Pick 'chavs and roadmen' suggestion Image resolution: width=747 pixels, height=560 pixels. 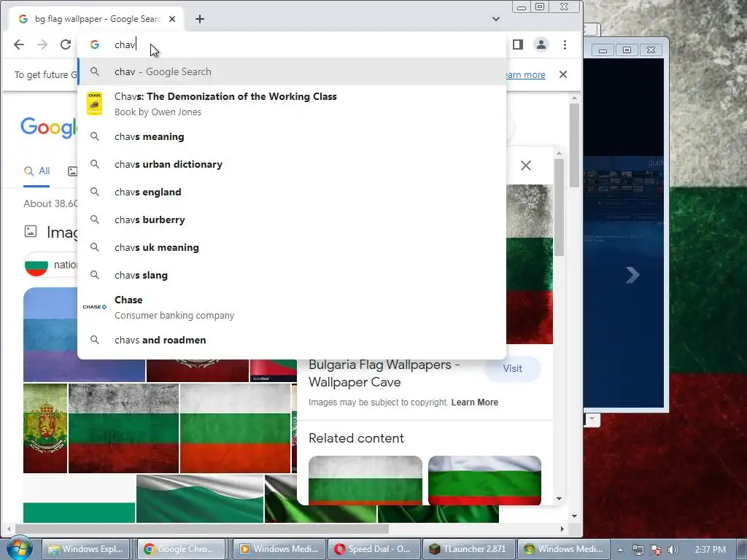pyautogui.click(x=292, y=340)
